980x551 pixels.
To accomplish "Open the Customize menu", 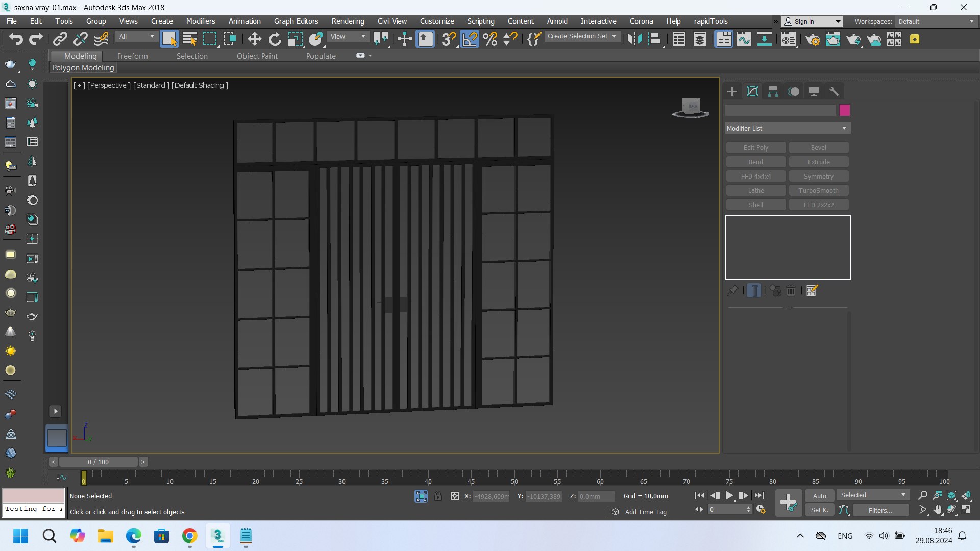I will 437,21.
